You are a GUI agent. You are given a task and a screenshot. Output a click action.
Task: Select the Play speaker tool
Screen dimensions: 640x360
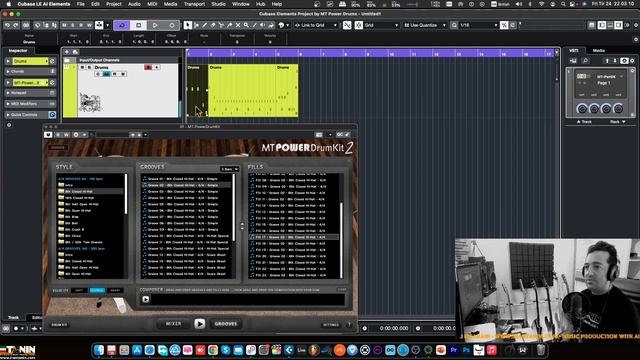click(x=263, y=25)
